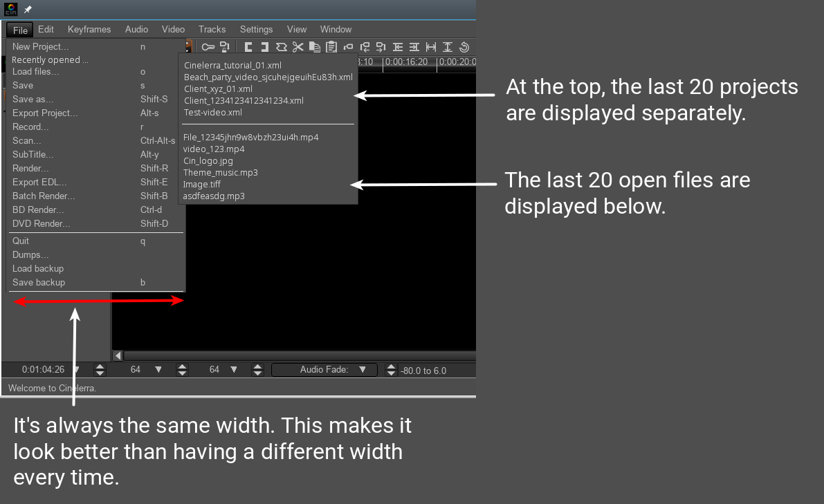Click the timeline scrollbar left arrow

tap(118, 355)
